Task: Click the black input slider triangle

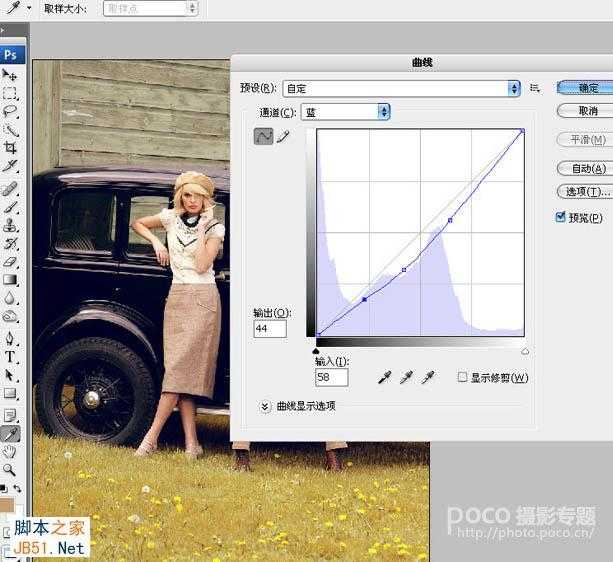Action: click(x=316, y=351)
